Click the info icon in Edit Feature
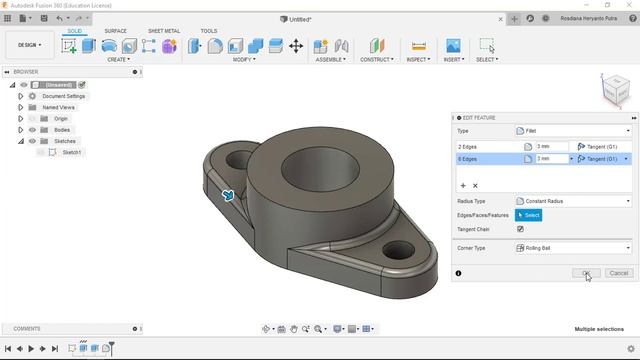640x360 pixels. 458,273
